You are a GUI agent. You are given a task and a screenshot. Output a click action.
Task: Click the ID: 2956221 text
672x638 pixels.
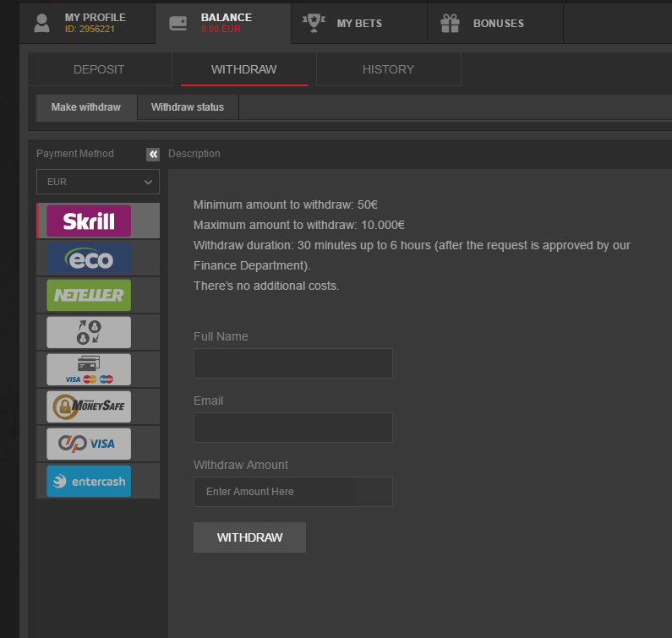90,29
